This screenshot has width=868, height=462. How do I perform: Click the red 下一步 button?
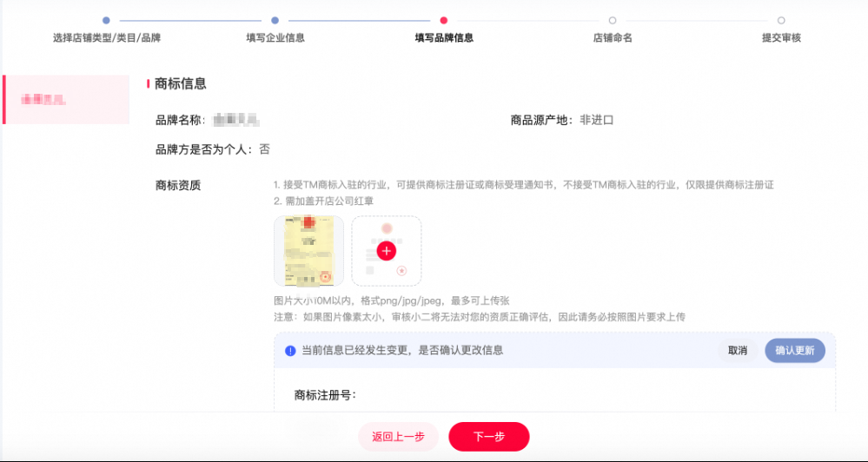pyautogui.click(x=488, y=437)
